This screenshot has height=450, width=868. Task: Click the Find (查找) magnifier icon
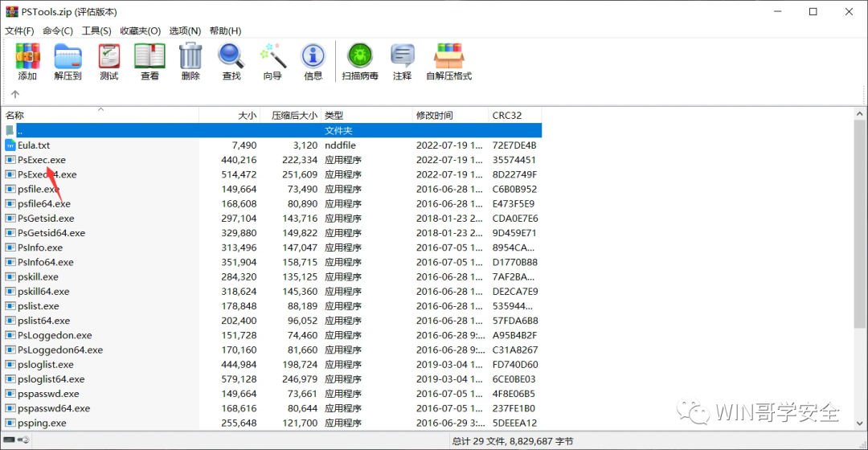231,56
